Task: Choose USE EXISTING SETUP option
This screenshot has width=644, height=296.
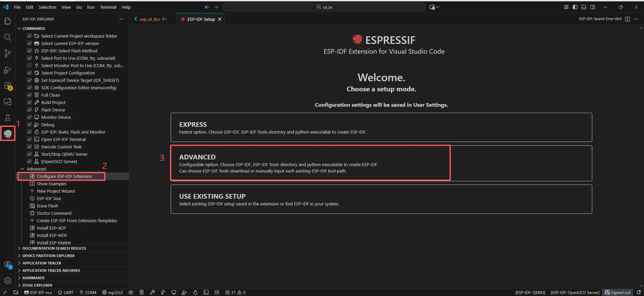Action: tap(381, 199)
